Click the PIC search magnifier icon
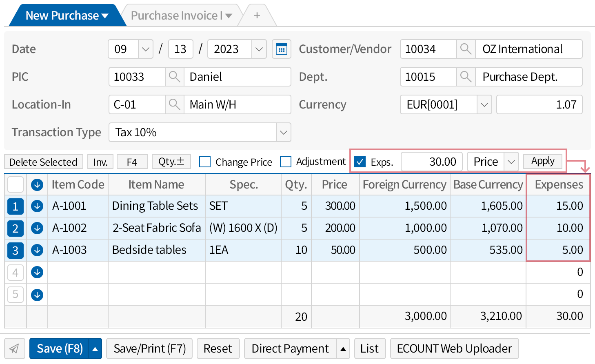The image size is (595, 364). click(x=174, y=77)
